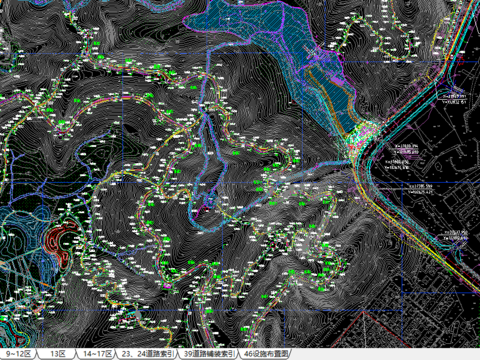Switch to 23、24道路索引 tab

tap(148, 354)
